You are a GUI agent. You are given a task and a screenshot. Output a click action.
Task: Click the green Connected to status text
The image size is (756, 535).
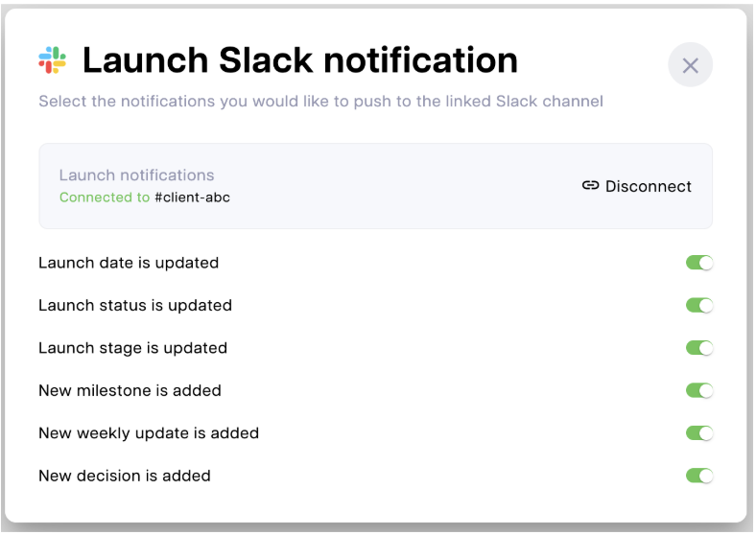(x=105, y=198)
